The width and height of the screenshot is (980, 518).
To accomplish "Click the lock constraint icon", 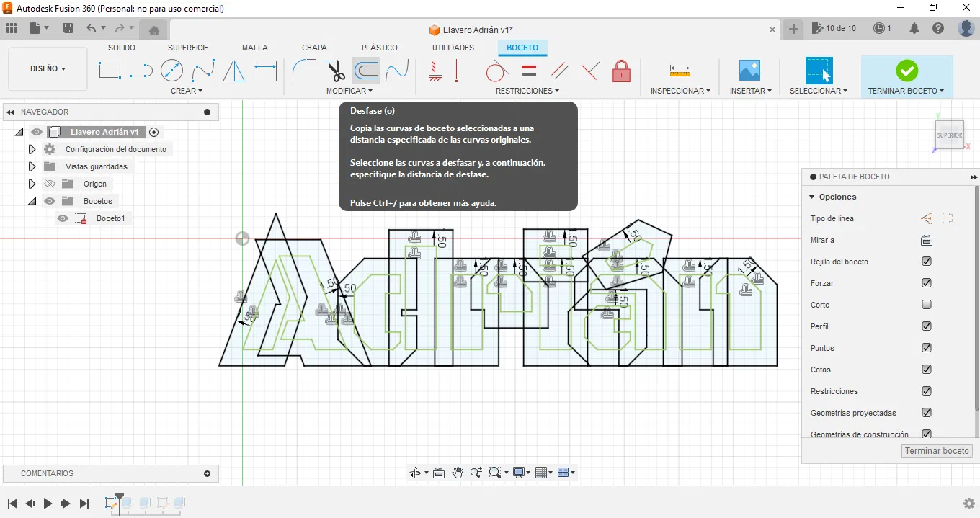I will point(621,71).
